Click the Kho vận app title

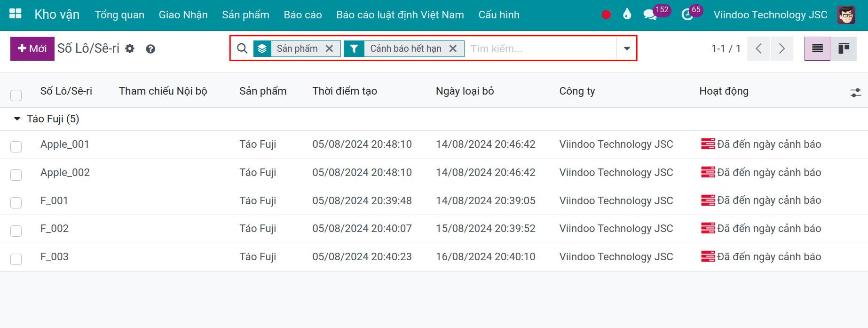pyautogui.click(x=57, y=15)
